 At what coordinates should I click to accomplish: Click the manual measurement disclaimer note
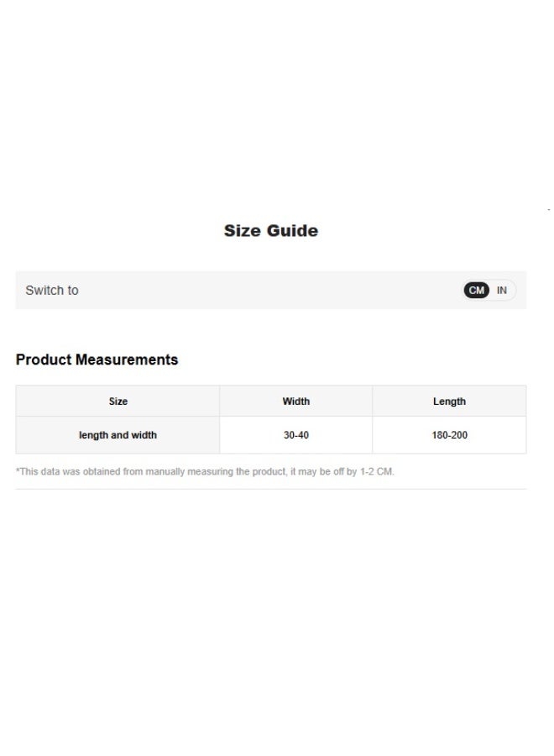point(205,472)
